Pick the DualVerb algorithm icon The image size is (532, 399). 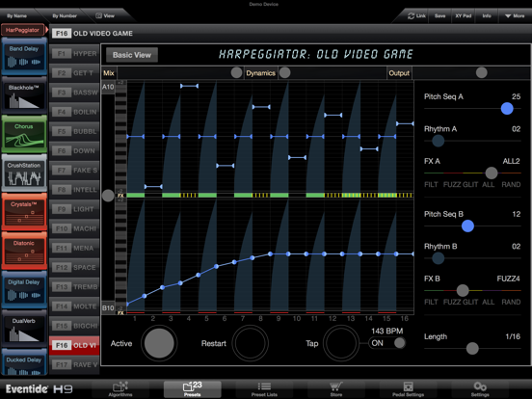coord(24,329)
